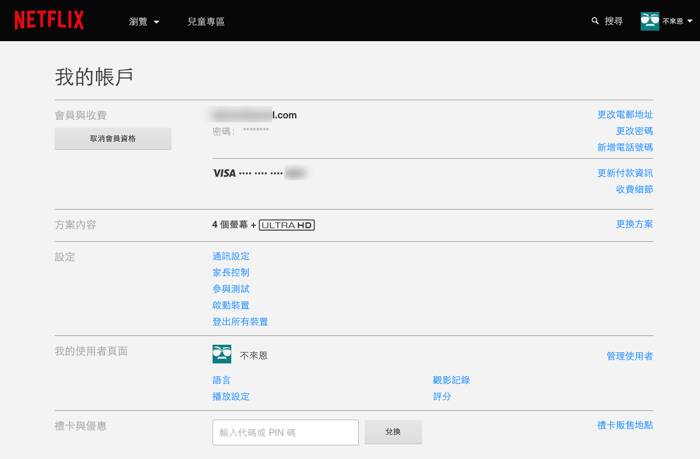Viewport: 700px width, 459px height.
Task: Click the 我的使用者頁面 section label
Action: [x=91, y=351]
